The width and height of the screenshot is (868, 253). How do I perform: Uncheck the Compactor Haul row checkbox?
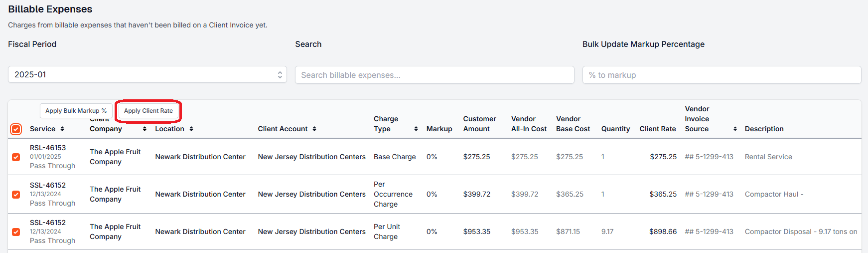(x=16, y=195)
